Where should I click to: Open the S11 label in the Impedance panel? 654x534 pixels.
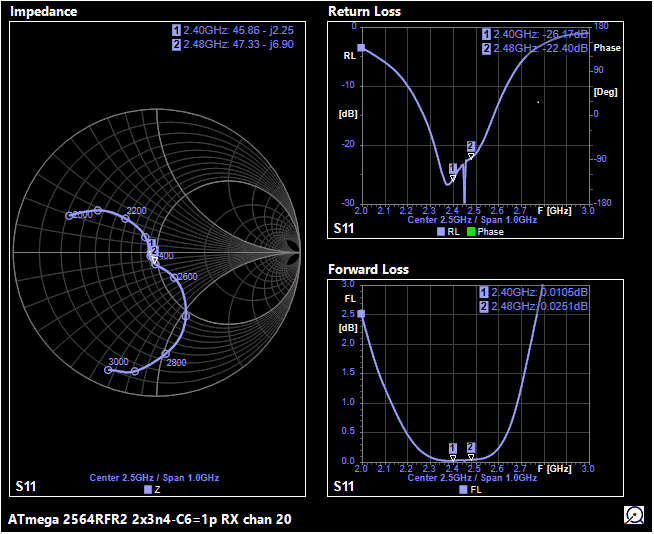click(x=28, y=486)
